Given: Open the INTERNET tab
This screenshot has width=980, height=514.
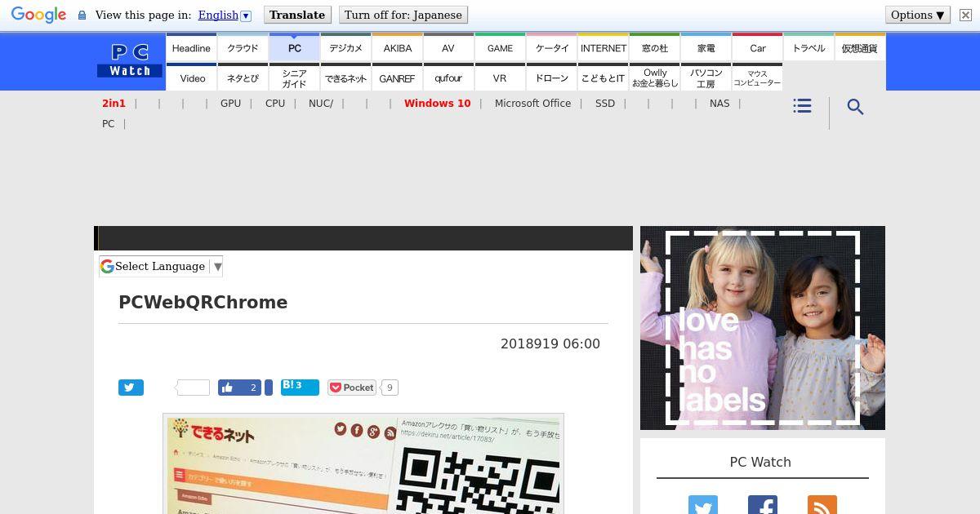Looking at the screenshot, I should click(x=603, y=48).
